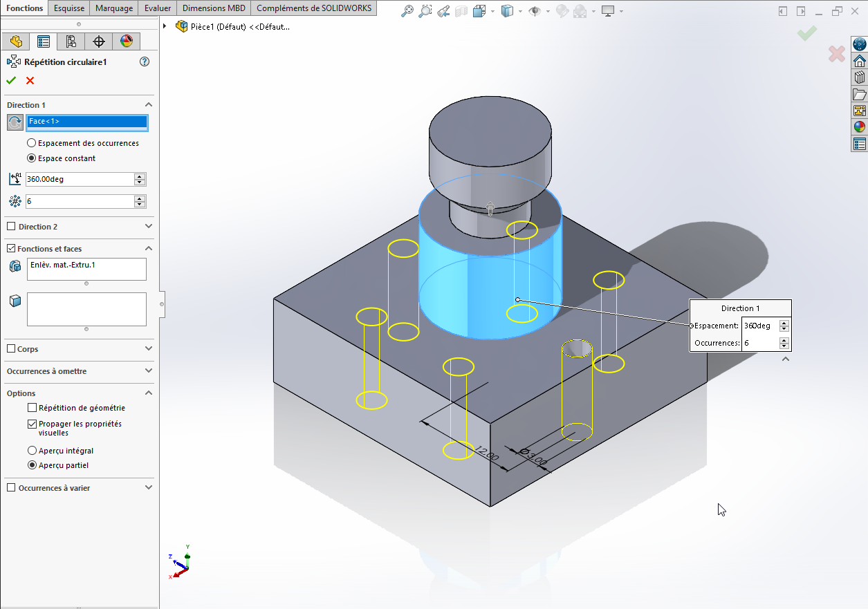Open the Design Library books icon

[x=860, y=77]
